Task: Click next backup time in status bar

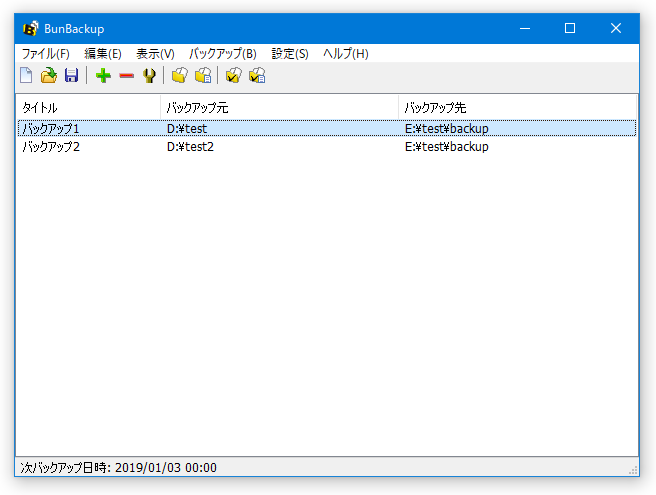Action: (x=118, y=467)
